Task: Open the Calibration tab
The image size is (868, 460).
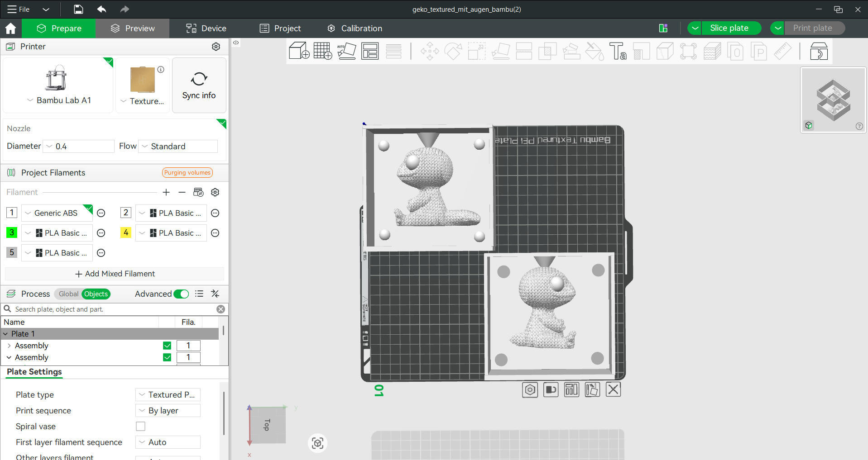Action: [355, 28]
